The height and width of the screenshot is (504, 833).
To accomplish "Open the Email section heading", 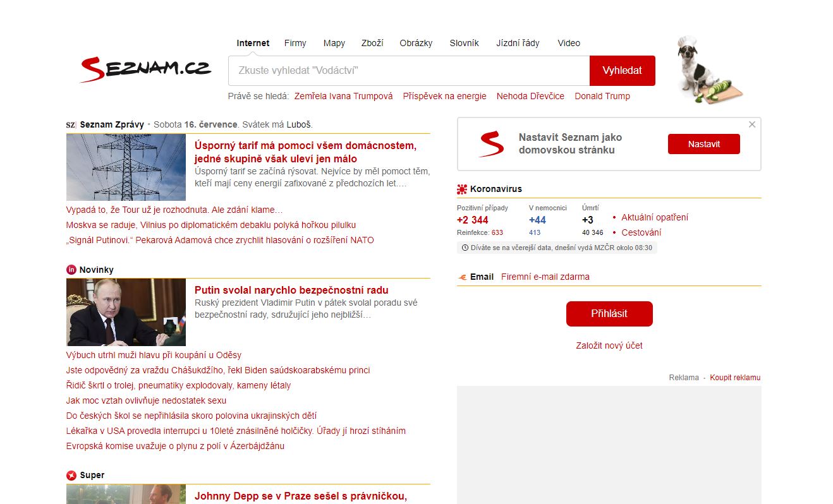I will tap(482, 277).
